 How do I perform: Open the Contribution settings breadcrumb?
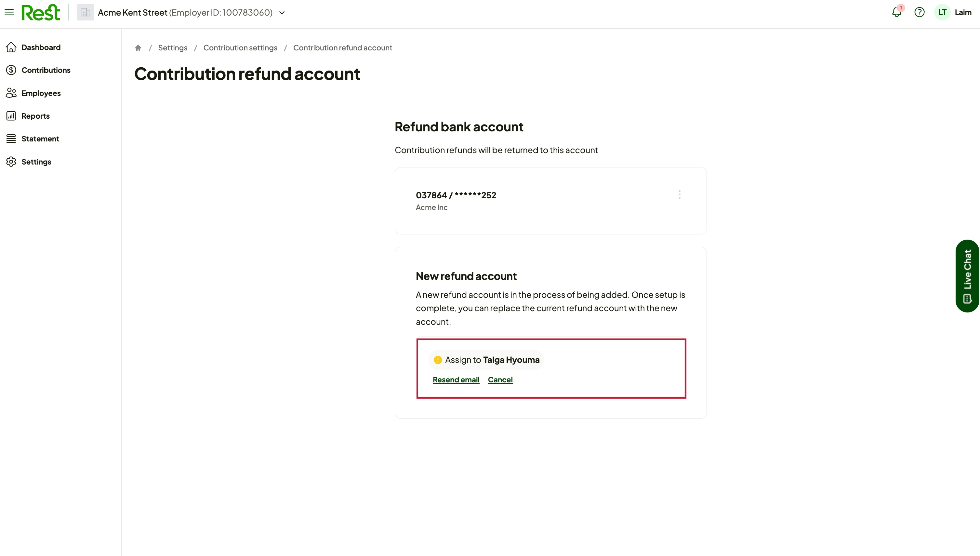pyautogui.click(x=240, y=48)
